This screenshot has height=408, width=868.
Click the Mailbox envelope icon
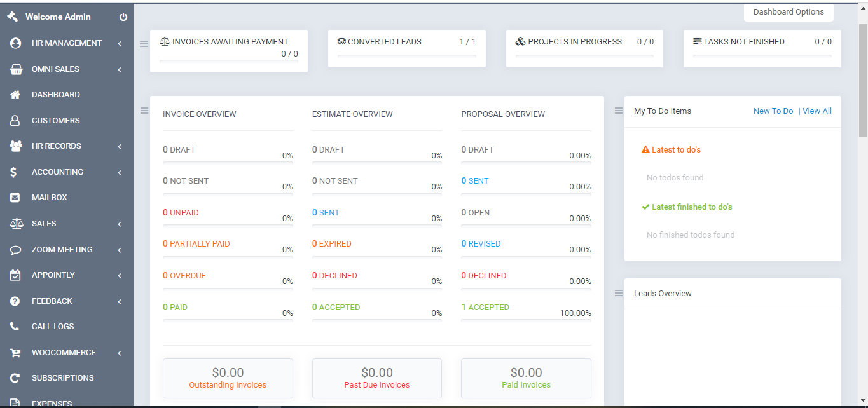pos(16,198)
